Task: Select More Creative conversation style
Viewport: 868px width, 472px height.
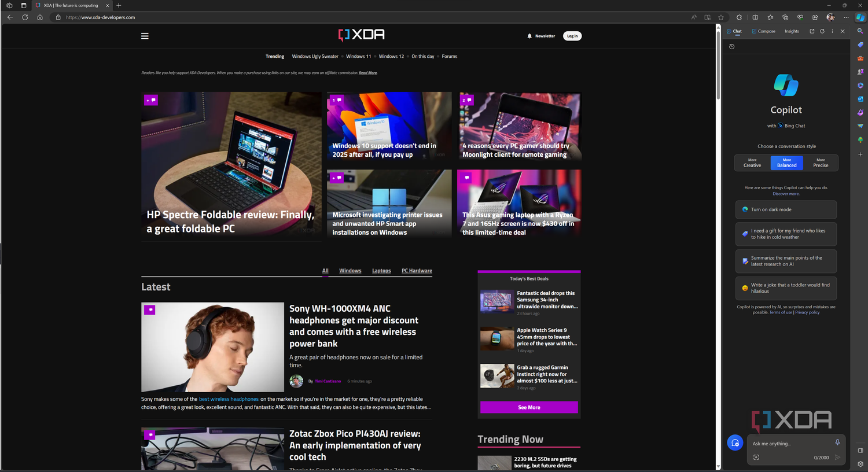Action: pyautogui.click(x=752, y=163)
